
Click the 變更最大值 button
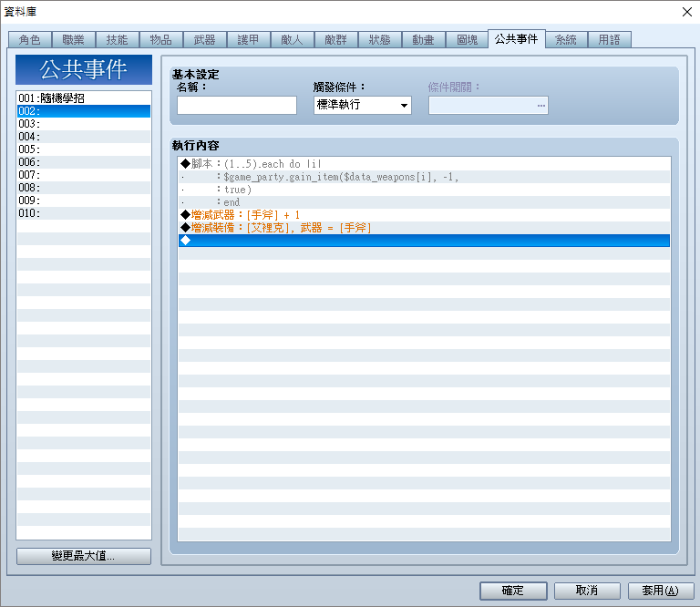point(84,556)
